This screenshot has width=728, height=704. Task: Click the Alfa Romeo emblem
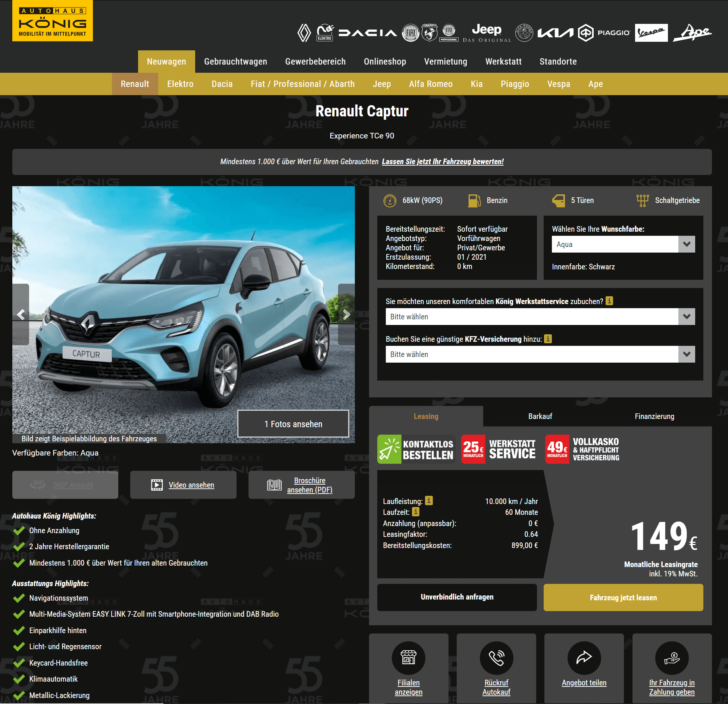524,33
